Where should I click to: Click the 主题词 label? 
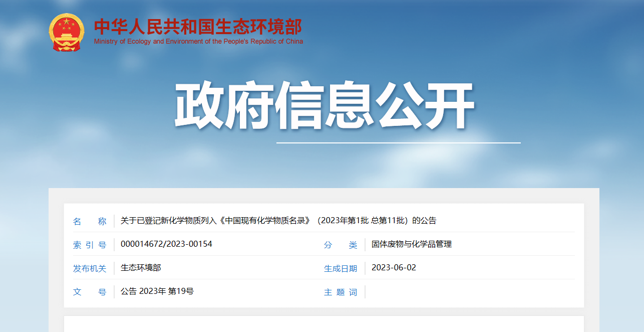pos(341,292)
